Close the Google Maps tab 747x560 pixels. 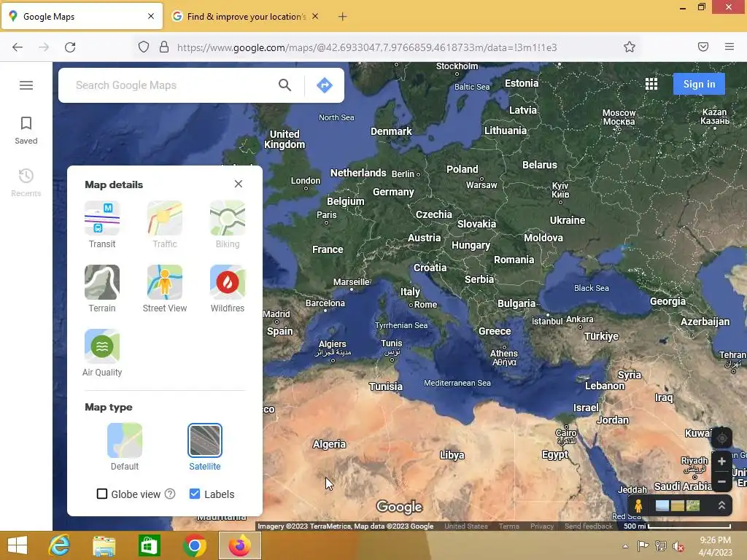151,16
